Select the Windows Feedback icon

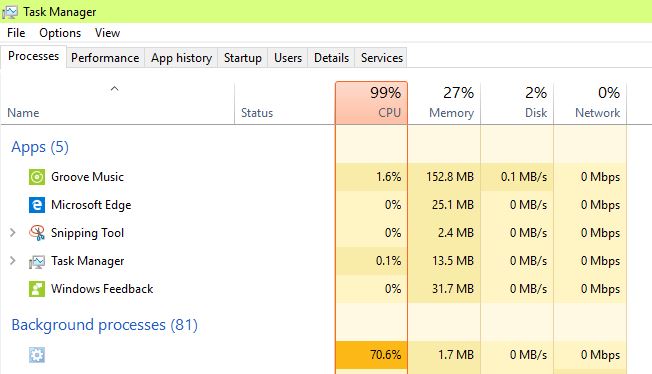tap(37, 289)
